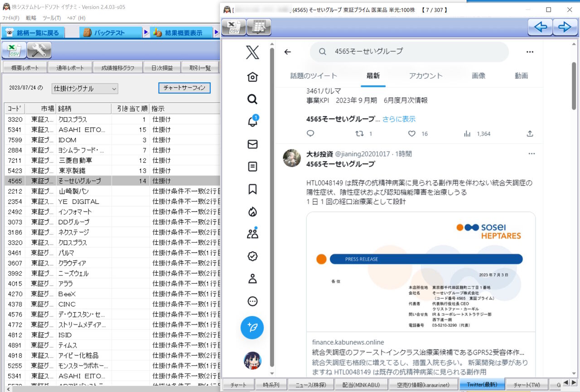
Task: Open the flame icon in X sidebar
Action: tap(252, 211)
